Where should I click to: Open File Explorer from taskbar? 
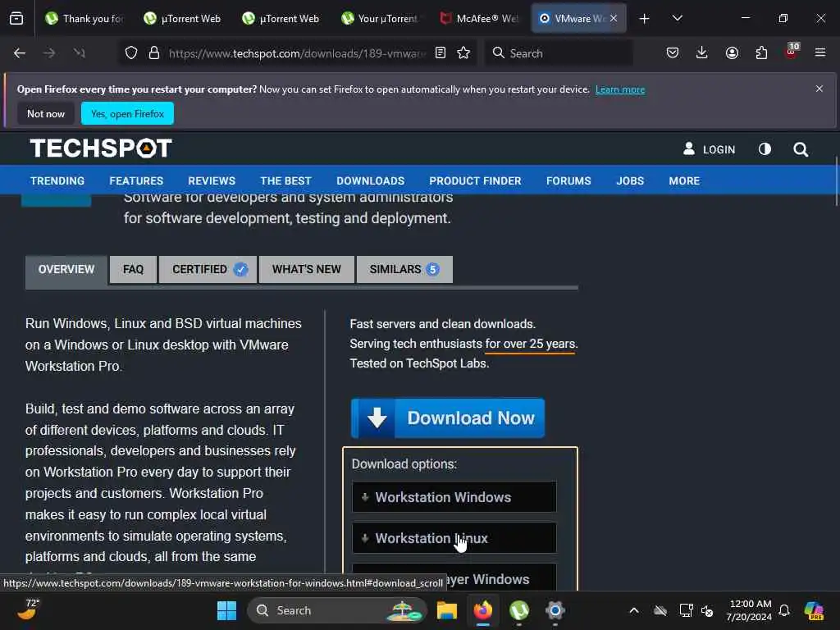pos(447,610)
